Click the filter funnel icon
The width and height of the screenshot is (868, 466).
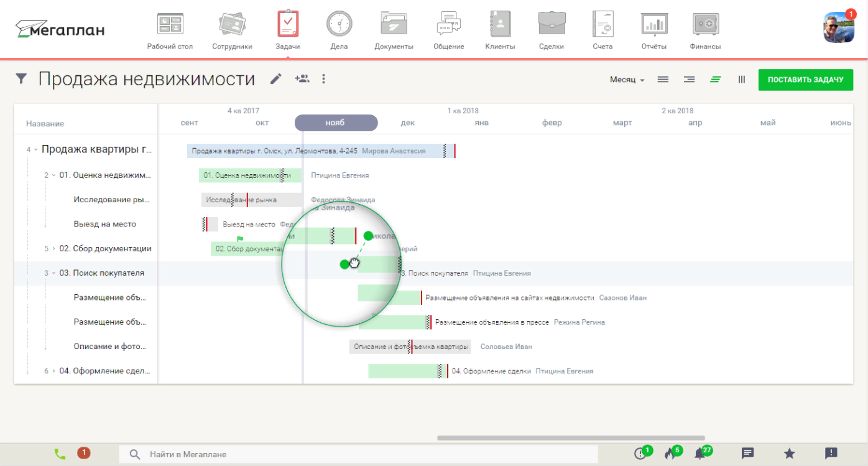[x=22, y=79]
